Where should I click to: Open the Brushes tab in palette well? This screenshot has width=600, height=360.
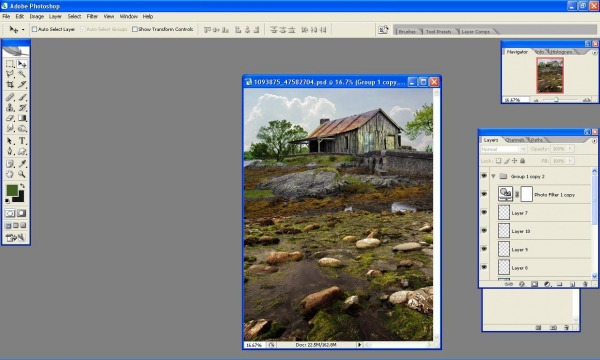[407, 31]
